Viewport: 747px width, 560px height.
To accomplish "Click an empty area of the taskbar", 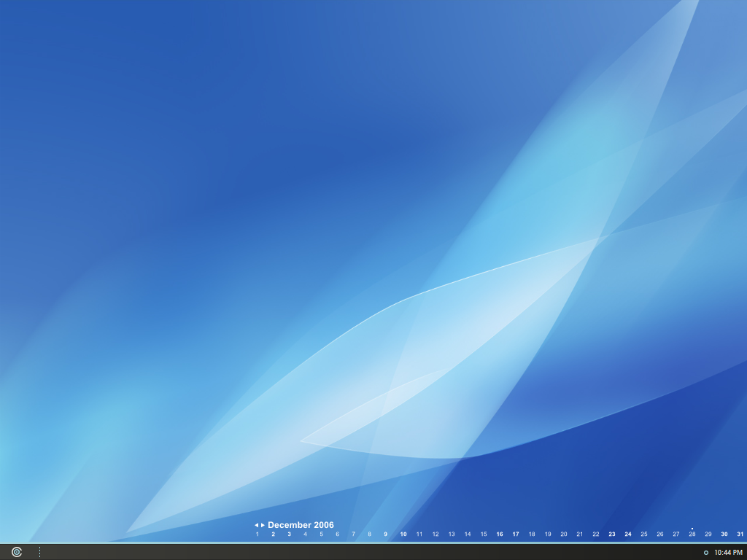I will click(x=365, y=552).
